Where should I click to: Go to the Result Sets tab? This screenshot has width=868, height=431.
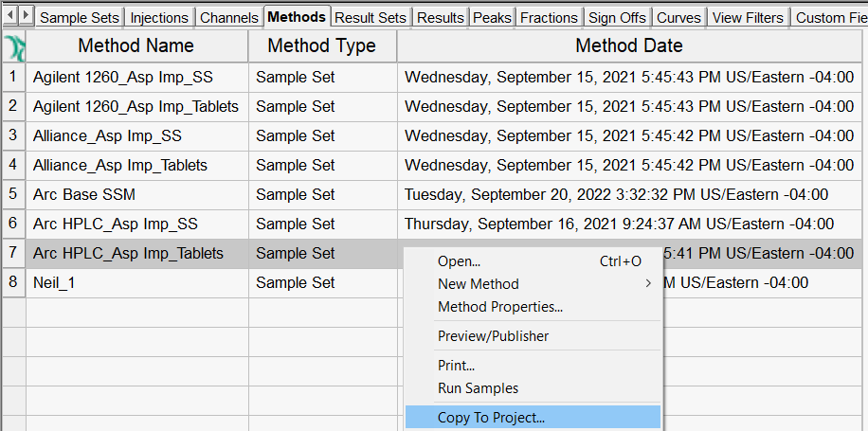pos(371,18)
